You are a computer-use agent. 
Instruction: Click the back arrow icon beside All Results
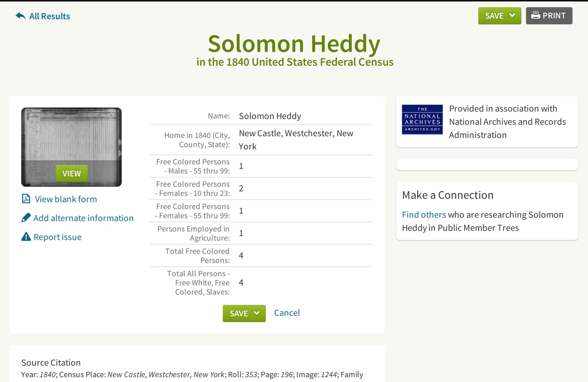pos(21,16)
